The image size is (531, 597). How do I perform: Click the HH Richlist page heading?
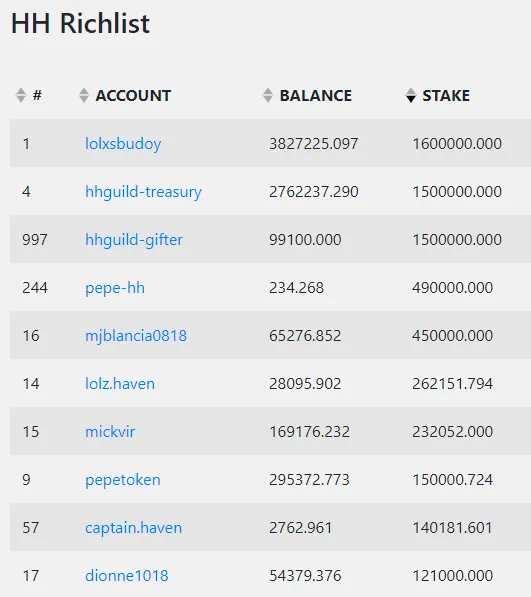point(80,24)
